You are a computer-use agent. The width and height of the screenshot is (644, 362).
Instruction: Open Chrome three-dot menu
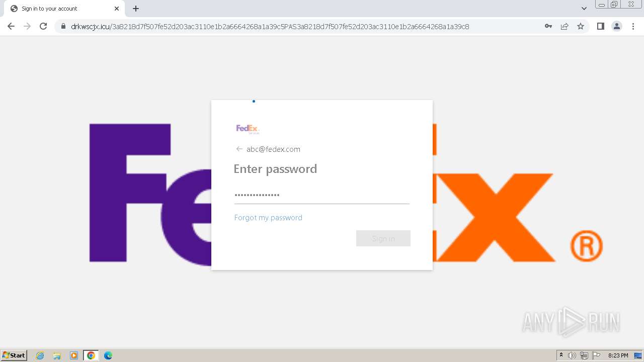(x=633, y=26)
